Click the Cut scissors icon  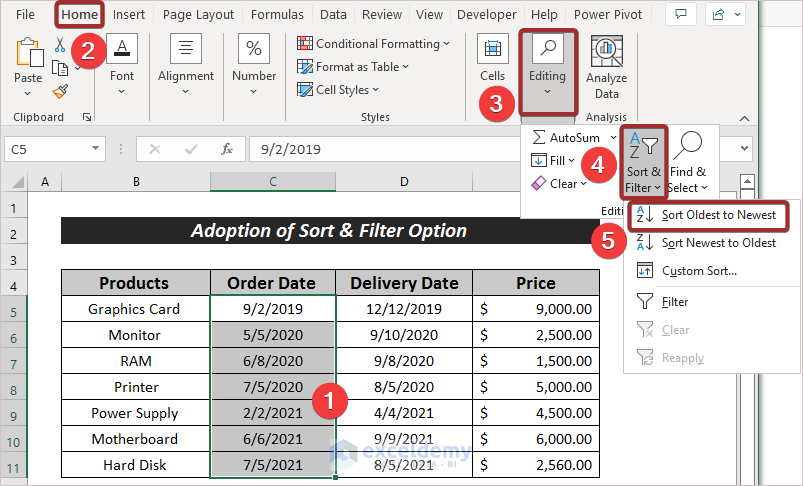(60, 45)
